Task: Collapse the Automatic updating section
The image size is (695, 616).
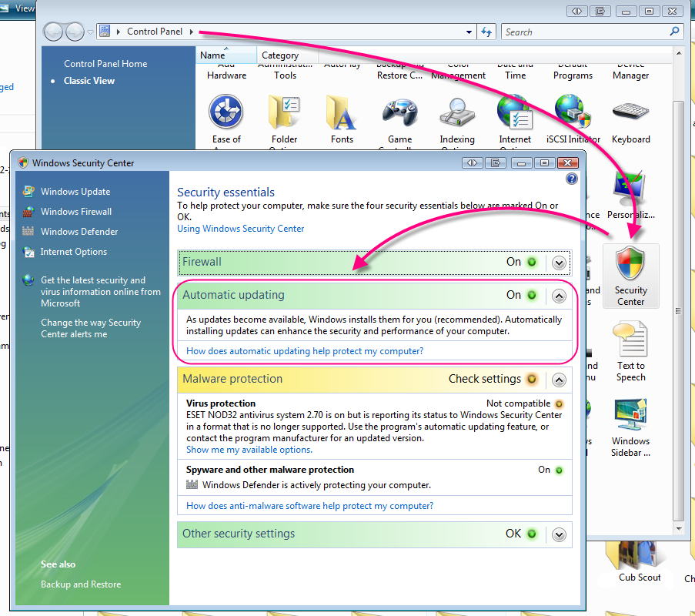Action: tap(560, 295)
